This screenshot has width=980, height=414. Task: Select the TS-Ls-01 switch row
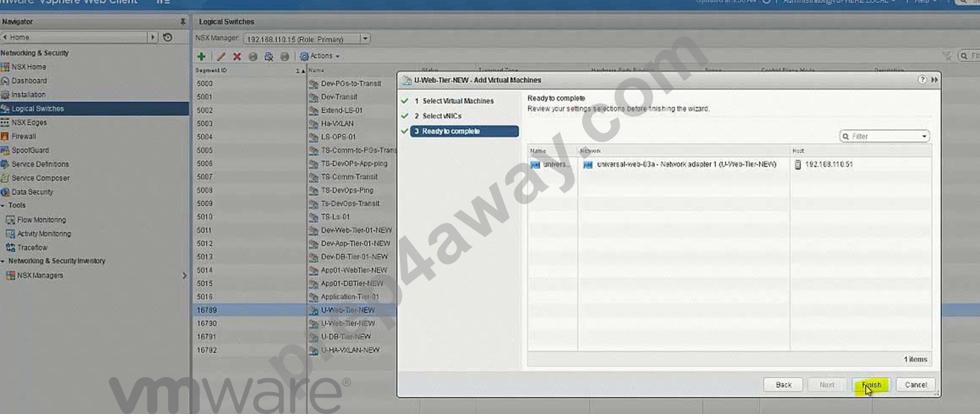[335, 217]
